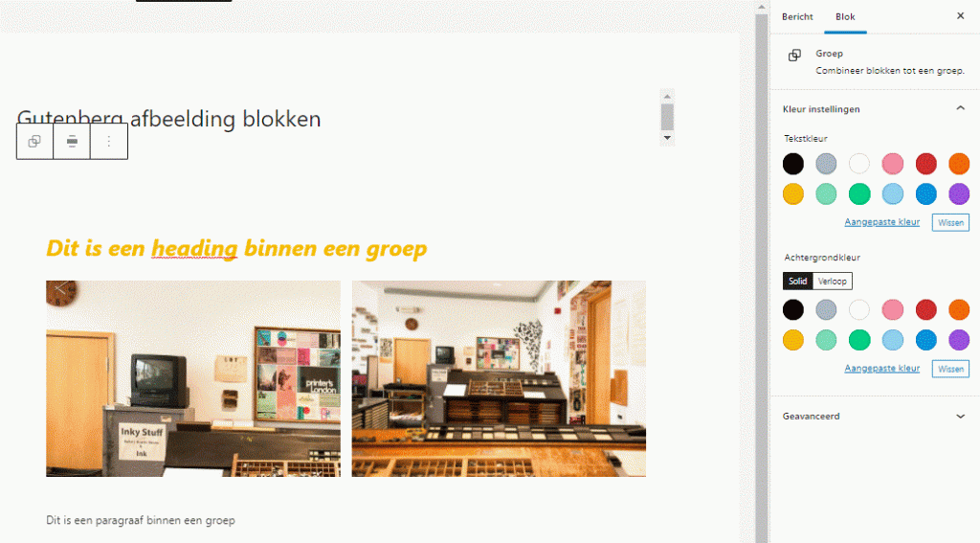Close the settings sidebar panel

960,16
